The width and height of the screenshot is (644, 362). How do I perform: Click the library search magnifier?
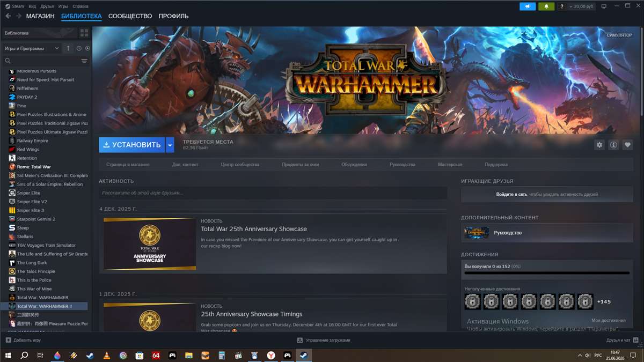pyautogui.click(x=8, y=61)
